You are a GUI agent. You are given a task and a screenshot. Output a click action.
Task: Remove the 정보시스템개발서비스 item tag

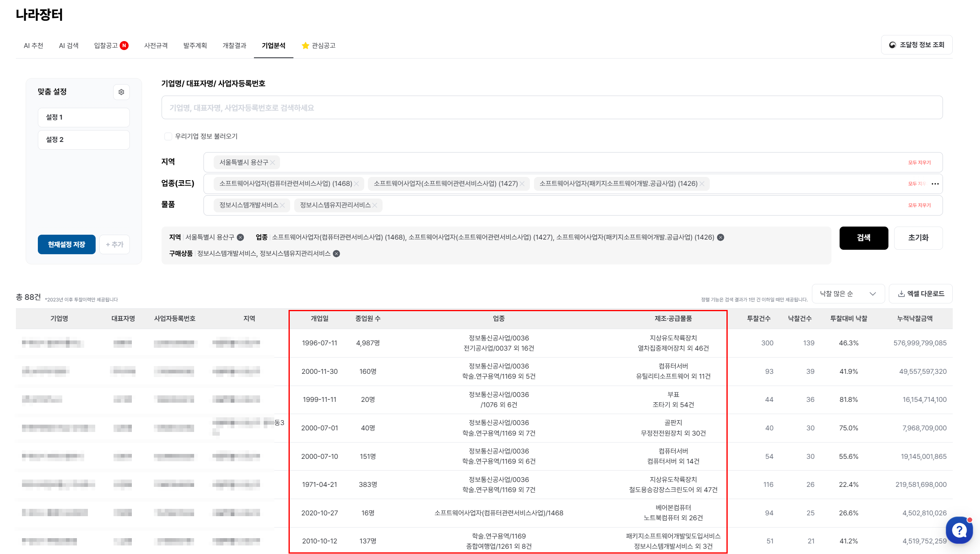[x=282, y=205]
